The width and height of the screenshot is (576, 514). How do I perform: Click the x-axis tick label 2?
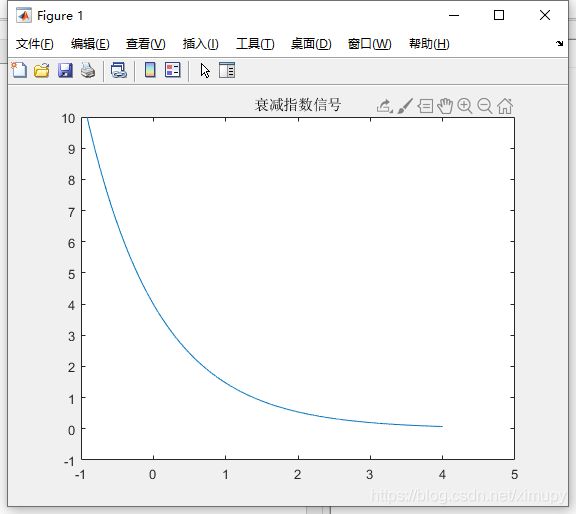[x=298, y=474]
